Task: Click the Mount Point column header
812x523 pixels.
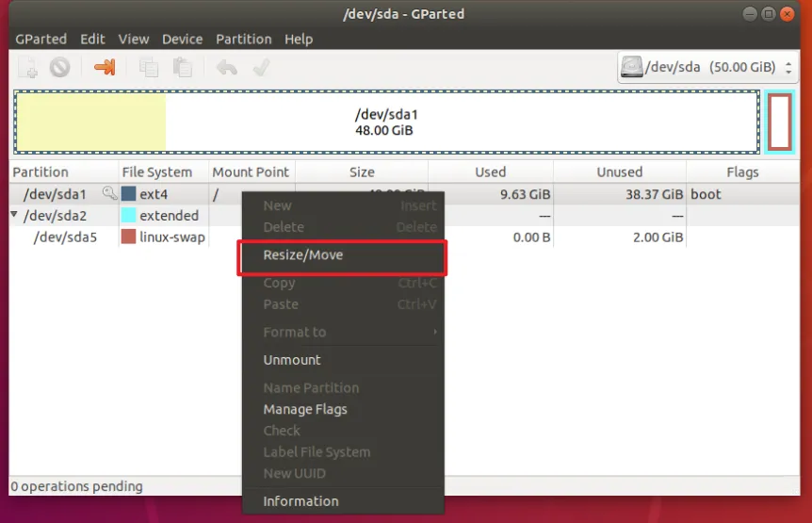Action: tap(252, 172)
